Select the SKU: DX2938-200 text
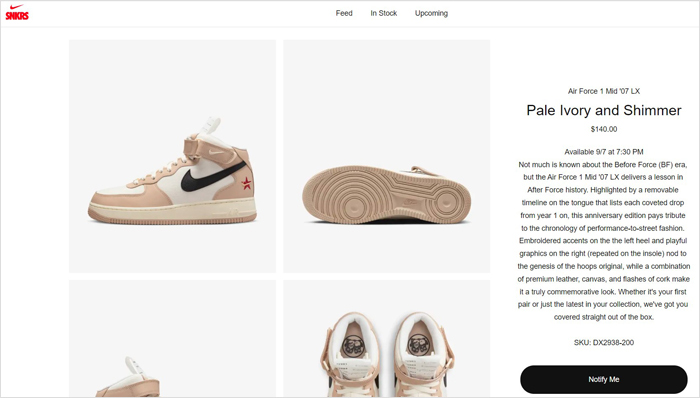 click(x=604, y=343)
